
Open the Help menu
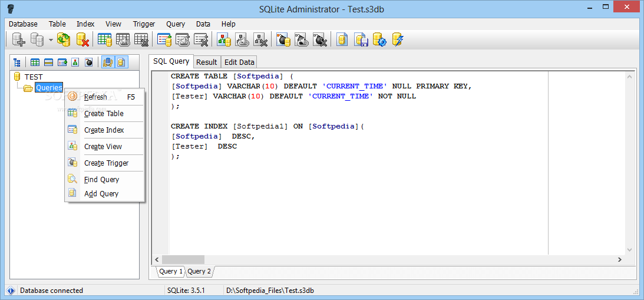(x=229, y=24)
